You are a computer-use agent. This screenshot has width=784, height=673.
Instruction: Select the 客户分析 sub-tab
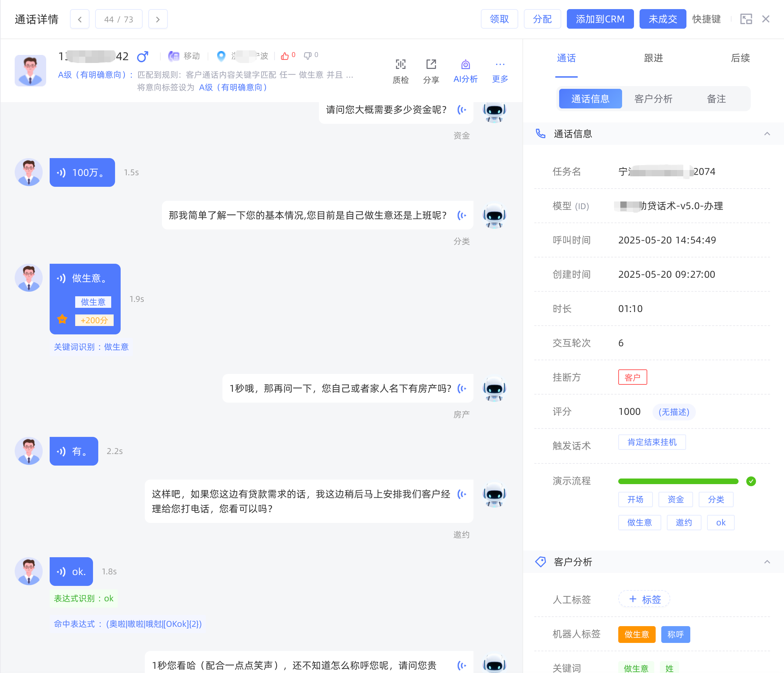coord(653,99)
